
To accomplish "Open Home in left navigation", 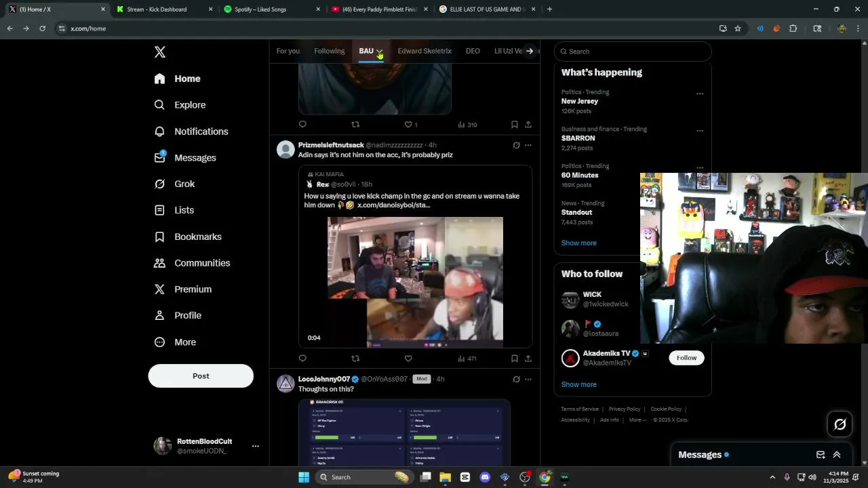I will pos(178,79).
